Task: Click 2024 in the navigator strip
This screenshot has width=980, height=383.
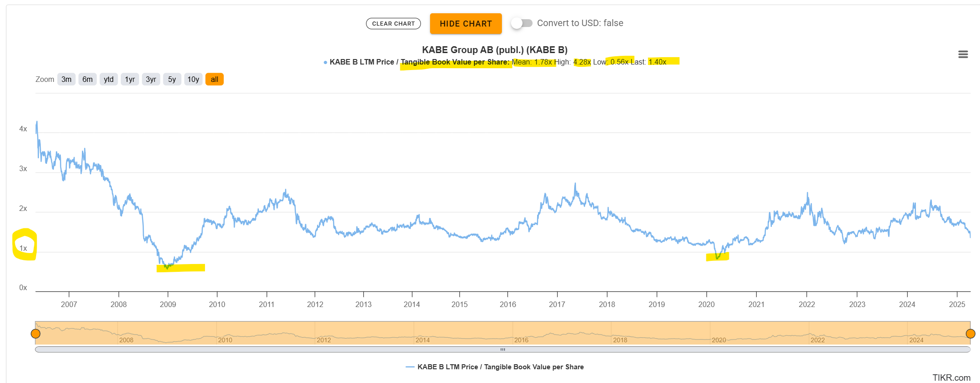Action: (x=916, y=340)
